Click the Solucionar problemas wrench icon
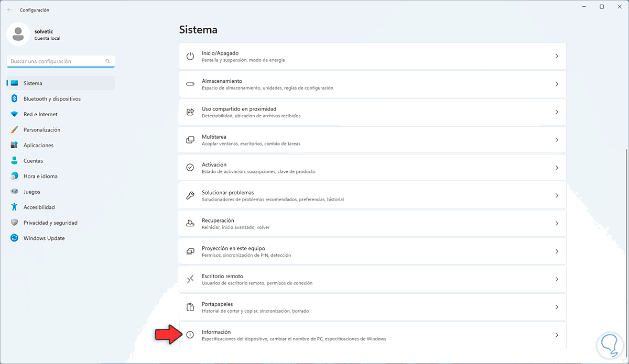629x364 pixels. 190,195
